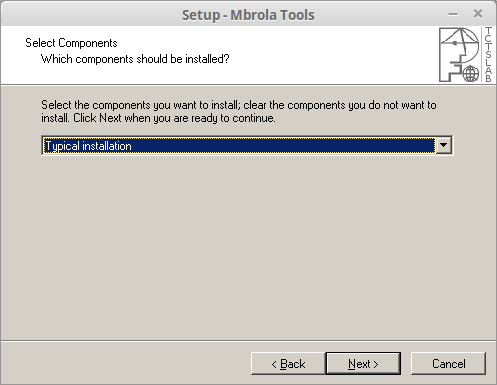
Task: Continue setup with the Next button
Action: (x=363, y=363)
